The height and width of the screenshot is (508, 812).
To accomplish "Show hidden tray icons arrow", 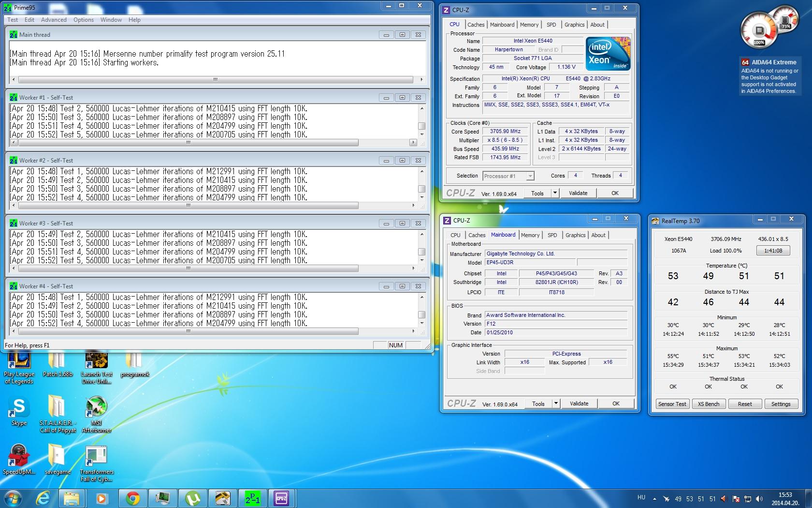I will (x=654, y=499).
